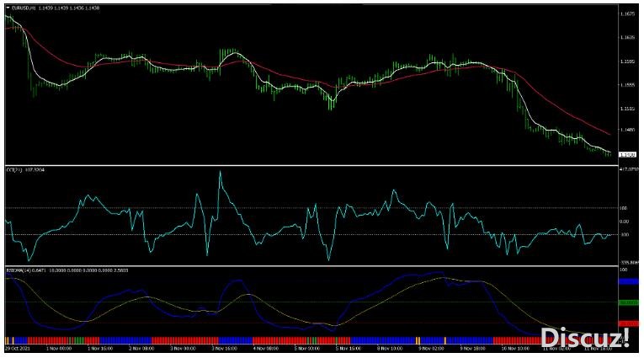Click the 29 Oct 2021 time label

point(17,349)
